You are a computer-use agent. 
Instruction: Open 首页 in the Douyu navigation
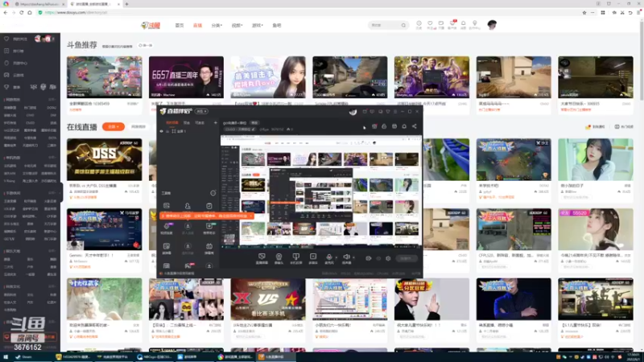click(x=180, y=26)
